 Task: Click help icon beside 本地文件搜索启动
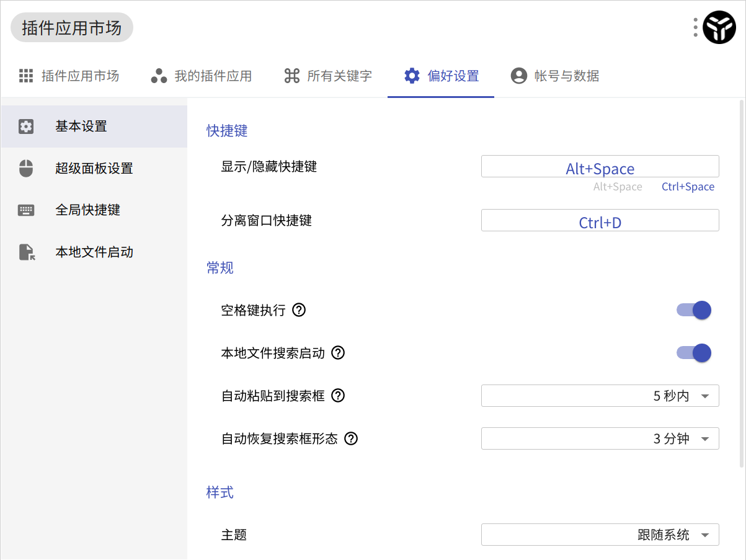[338, 353]
